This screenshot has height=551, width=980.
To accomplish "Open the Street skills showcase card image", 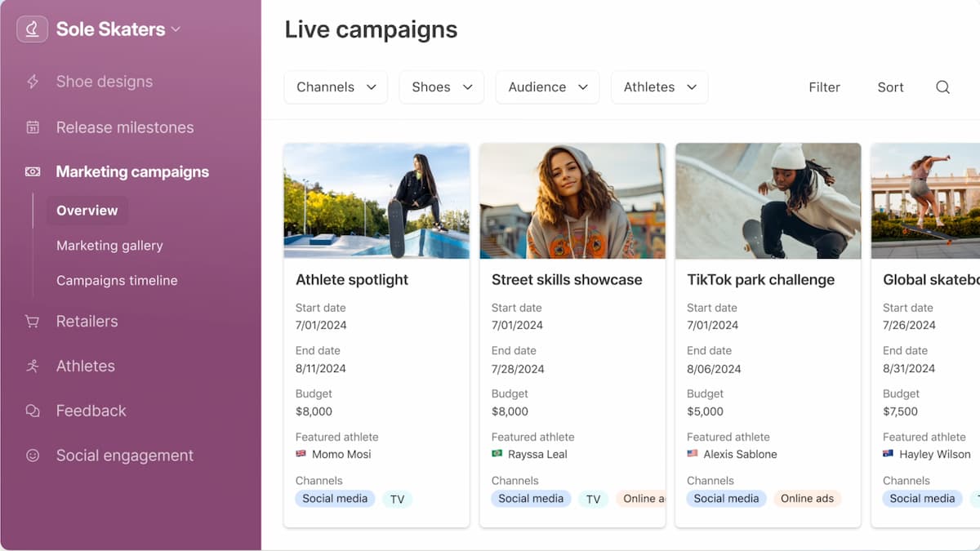I will (572, 201).
